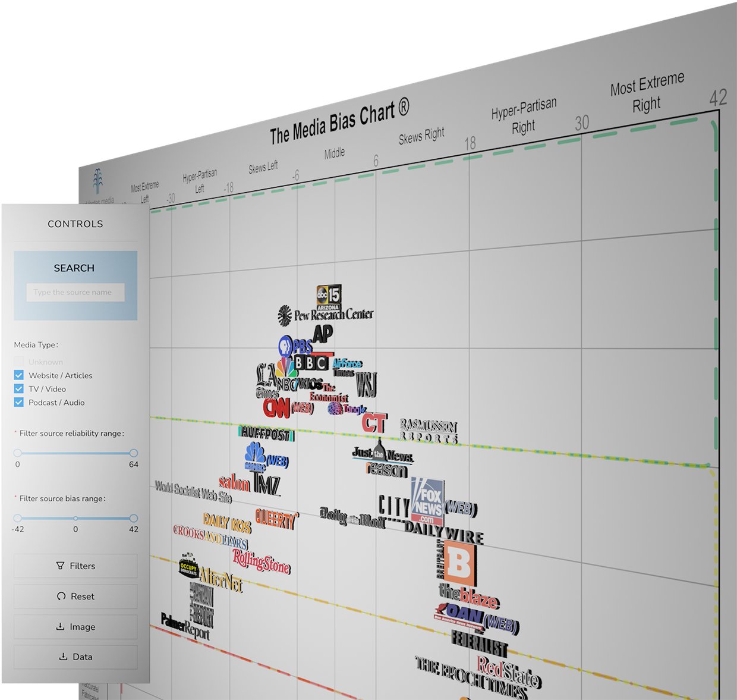Click the bias range maximum handle at 42
The width and height of the screenshot is (737, 700).
tap(134, 518)
